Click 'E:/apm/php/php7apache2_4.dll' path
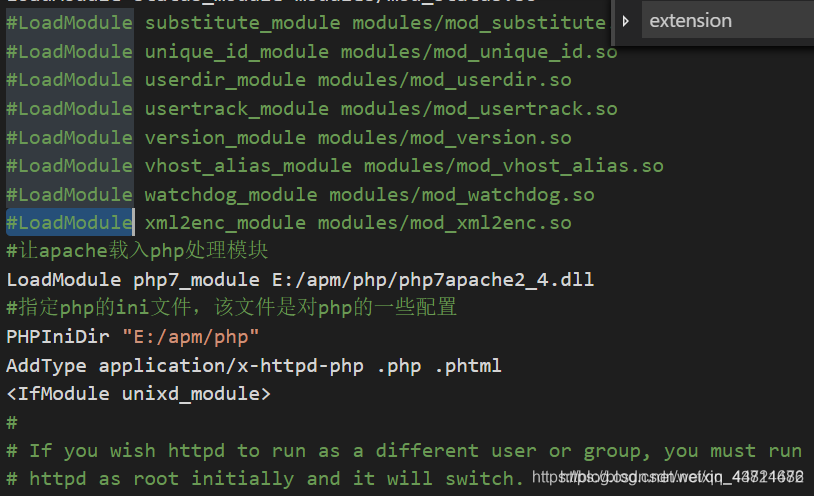 click(433, 280)
